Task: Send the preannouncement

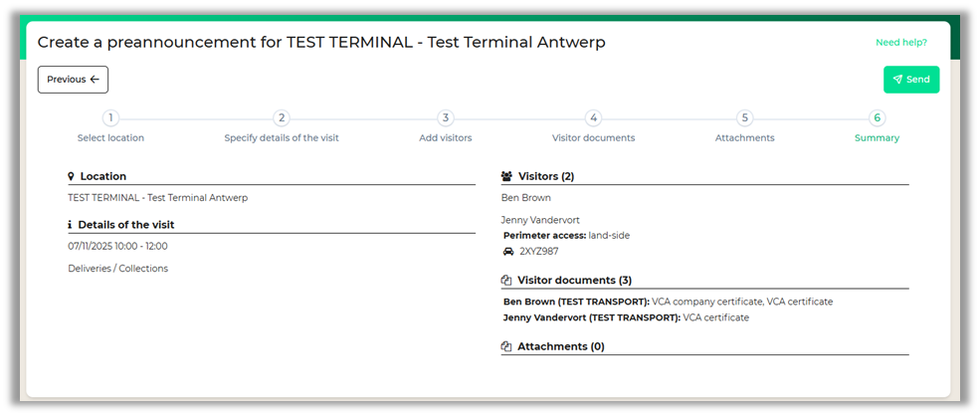Action: click(910, 80)
